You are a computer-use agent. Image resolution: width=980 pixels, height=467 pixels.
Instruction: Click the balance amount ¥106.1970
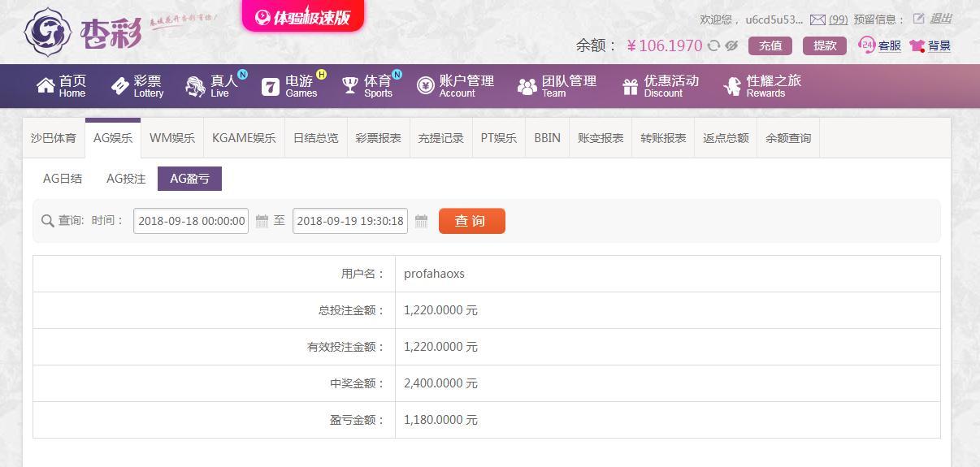pyautogui.click(x=664, y=45)
